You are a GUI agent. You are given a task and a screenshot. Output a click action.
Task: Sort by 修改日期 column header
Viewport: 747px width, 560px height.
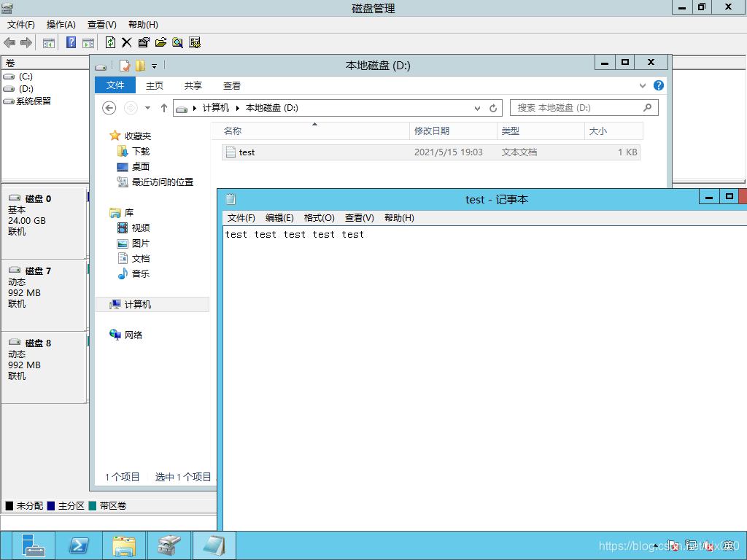pyautogui.click(x=453, y=131)
